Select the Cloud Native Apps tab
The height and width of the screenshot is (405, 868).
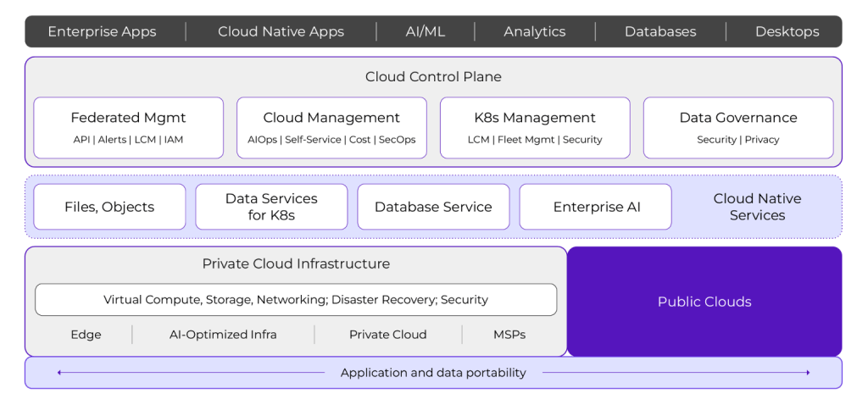(281, 31)
